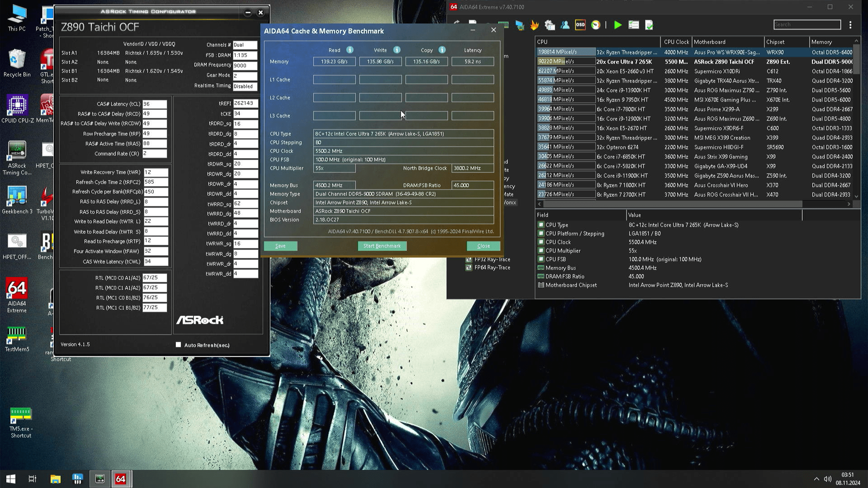Click the OSD panel toolbar icon

click(x=580, y=25)
